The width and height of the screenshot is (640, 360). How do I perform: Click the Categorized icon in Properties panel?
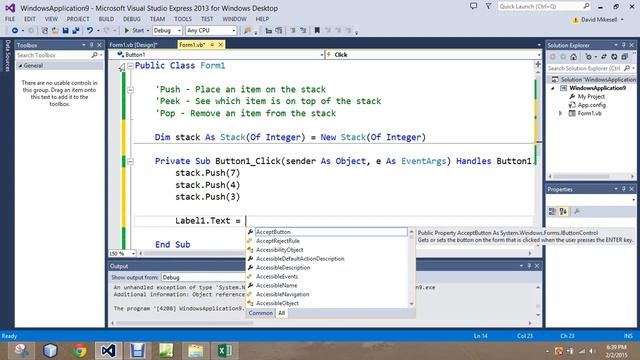pyautogui.click(x=552, y=211)
